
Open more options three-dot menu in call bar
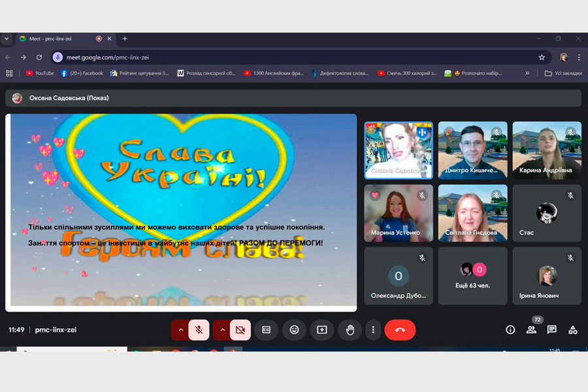tap(373, 330)
